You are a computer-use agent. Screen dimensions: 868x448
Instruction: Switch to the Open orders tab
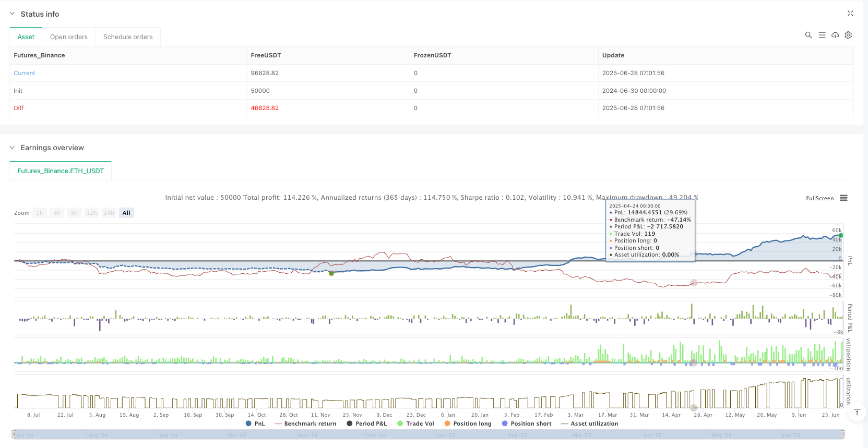point(68,37)
